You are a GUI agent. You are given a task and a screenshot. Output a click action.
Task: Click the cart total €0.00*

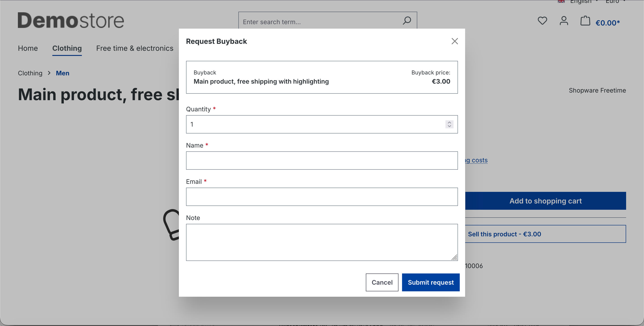[x=608, y=23]
